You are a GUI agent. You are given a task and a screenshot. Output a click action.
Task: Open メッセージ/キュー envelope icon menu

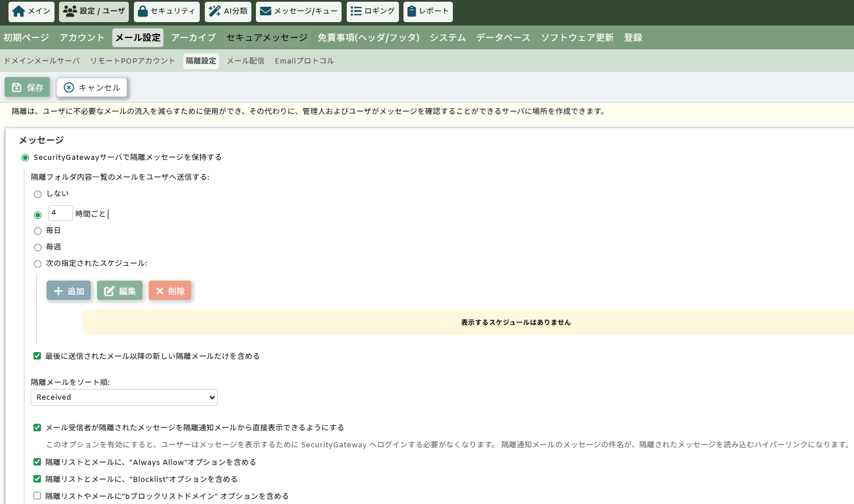coord(266,11)
